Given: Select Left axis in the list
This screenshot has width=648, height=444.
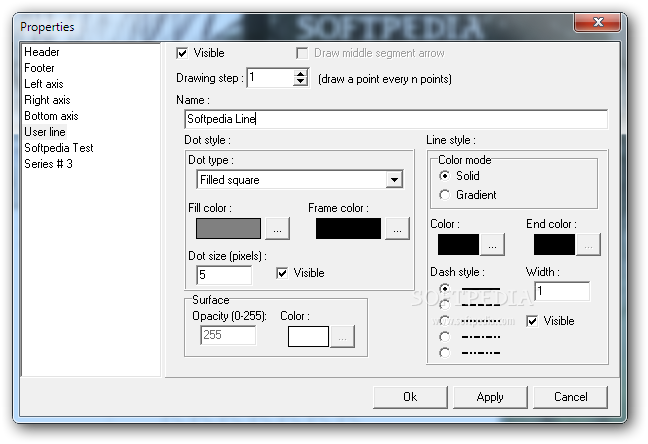Looking at the screenshot, I should click(44, 84).
